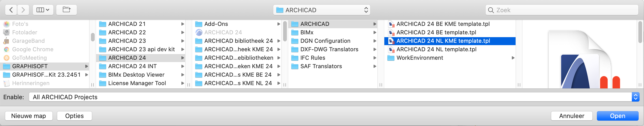Viewport: 644px width, 126px height.
Task: Click the Annuleer button
Action: (x=572, y=116)
